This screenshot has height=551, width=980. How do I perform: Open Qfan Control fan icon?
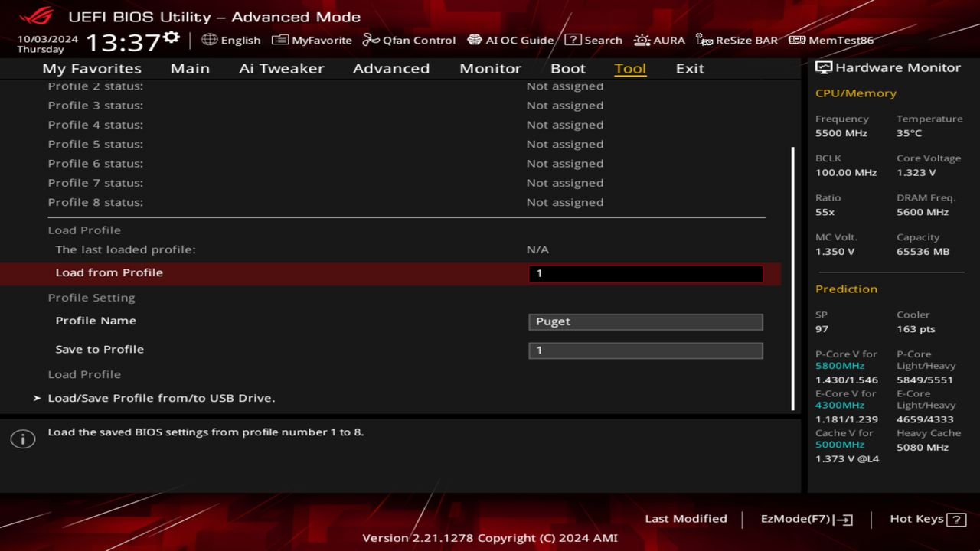(371, 40)
